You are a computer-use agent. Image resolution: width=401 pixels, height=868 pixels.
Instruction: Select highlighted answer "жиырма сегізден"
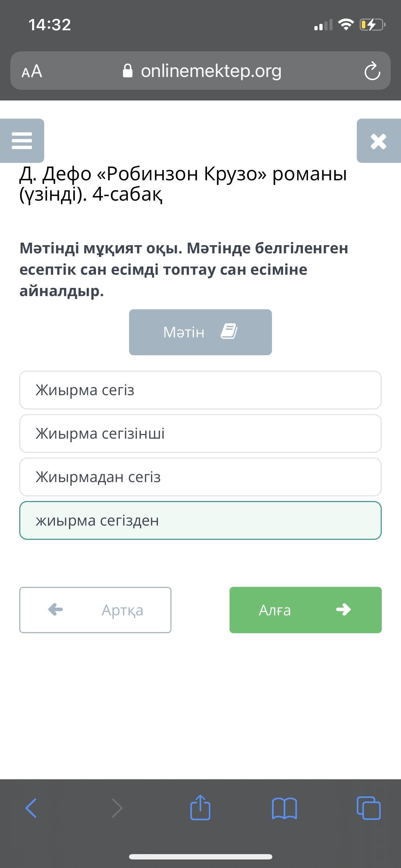pyautogui.click(x=200, y=520)
